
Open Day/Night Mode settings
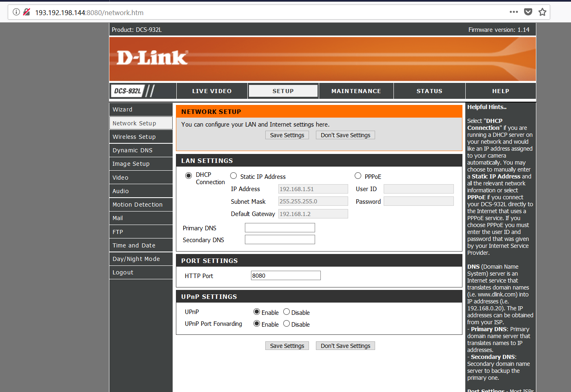click(x=141, y=259)
